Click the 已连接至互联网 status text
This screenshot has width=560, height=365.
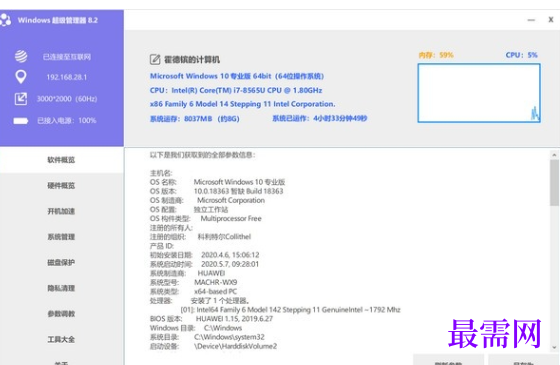coord(67,57)
